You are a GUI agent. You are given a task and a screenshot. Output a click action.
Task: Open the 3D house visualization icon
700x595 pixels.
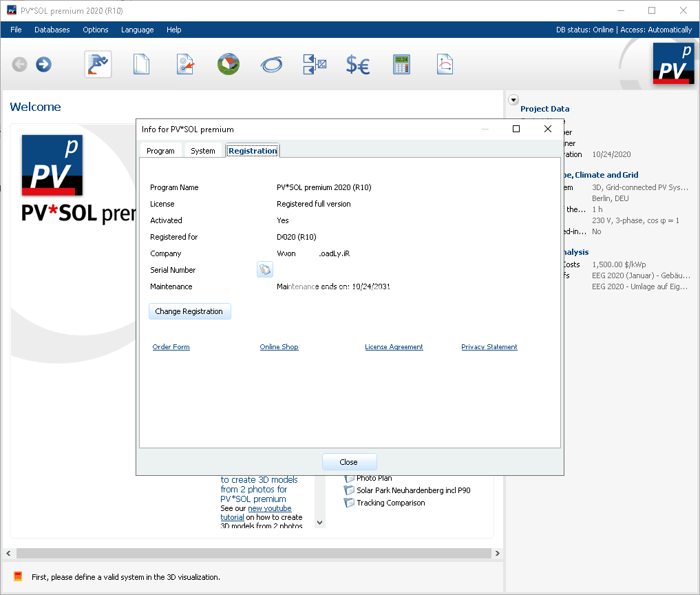click(228, 64)
